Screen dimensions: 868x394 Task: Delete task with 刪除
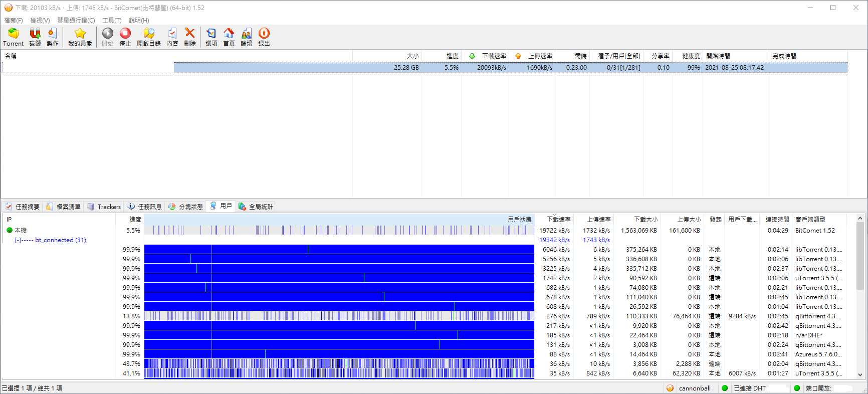[190, 37]
